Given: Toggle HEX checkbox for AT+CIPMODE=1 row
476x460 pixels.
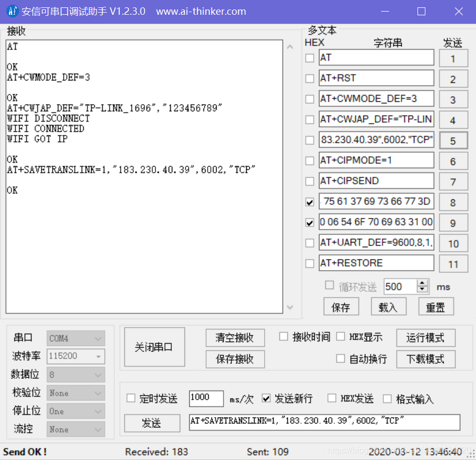Looking at the screenshot, I should [309, 161].
